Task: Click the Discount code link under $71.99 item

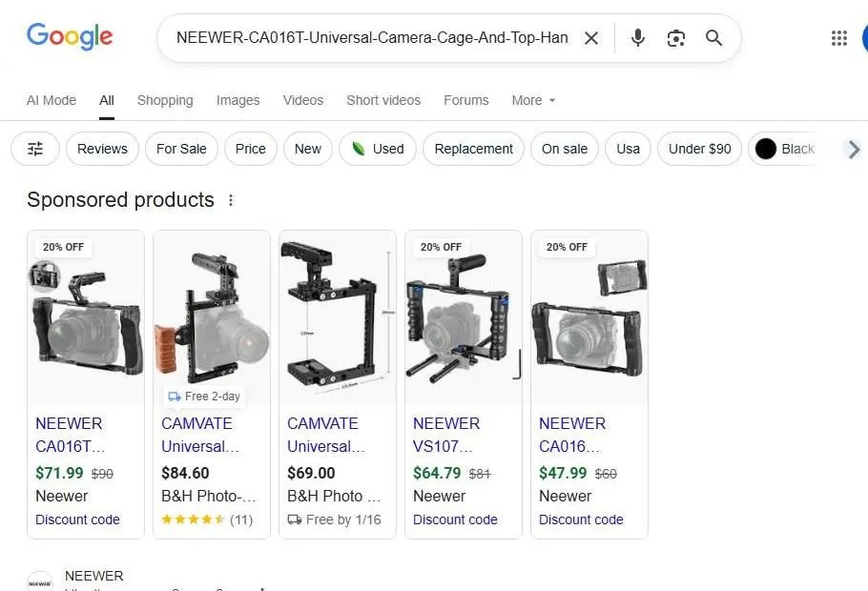Action: coord(77,520)
